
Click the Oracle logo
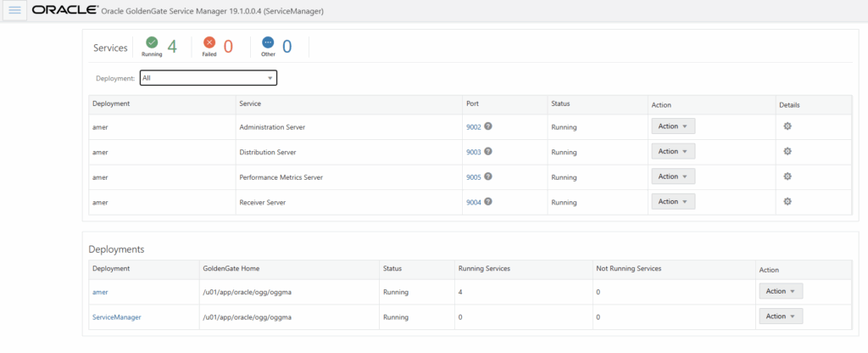point(65,10)
